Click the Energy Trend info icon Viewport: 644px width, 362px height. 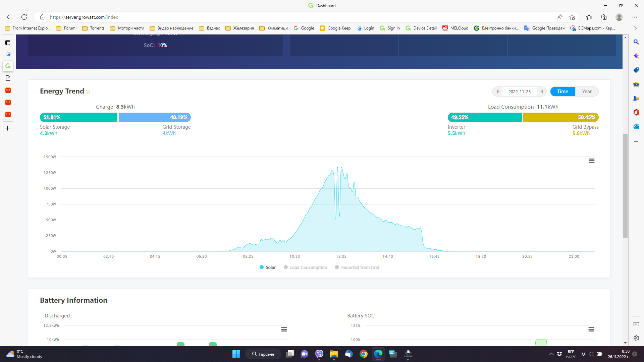(x=88, y=92)
